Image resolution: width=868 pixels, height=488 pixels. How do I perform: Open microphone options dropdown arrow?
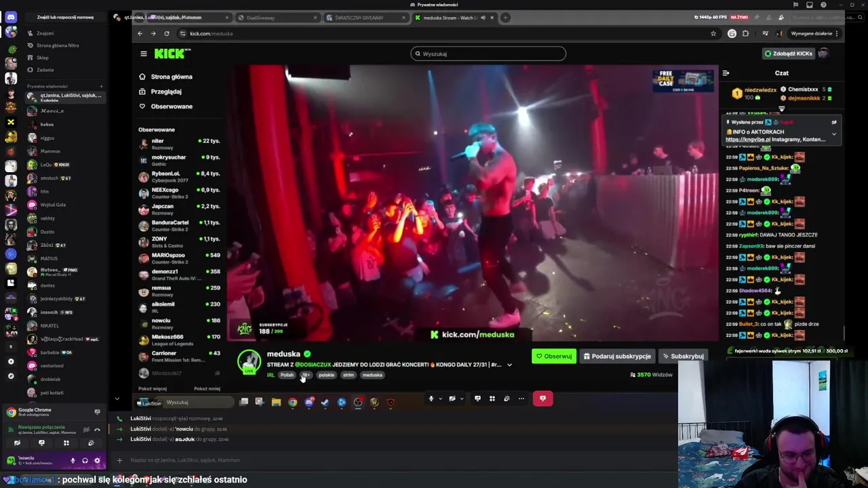click(440, 399)
